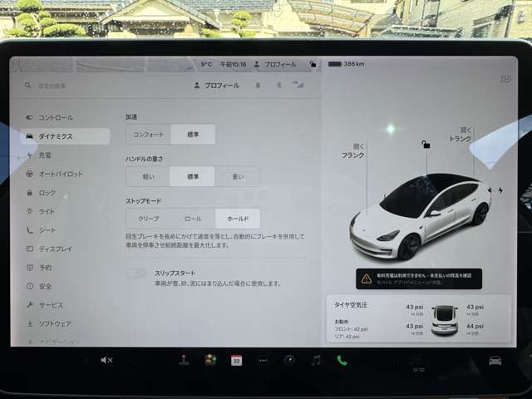Open the プロフィール selector in settings header
The width and height of the screenshot is (532, 399).
point(216,86)
